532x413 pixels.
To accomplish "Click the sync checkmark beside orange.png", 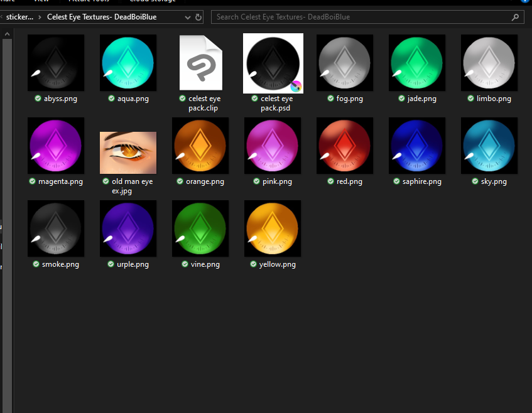I will pyautogui.click(x=180, y=181).
